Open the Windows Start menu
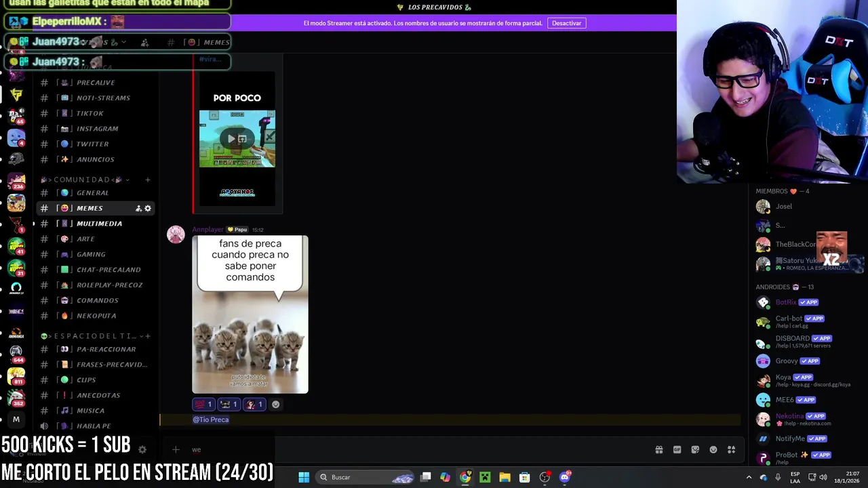The height and width of the screenshot is (488, 868). (x=304, y=477)
